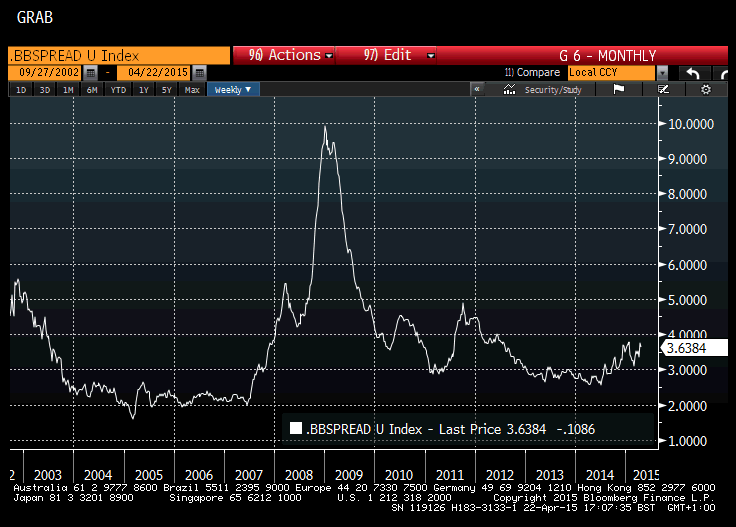Click the Security/Study label button
Viewport: 736px width, 527px height.
pos(553,90)
